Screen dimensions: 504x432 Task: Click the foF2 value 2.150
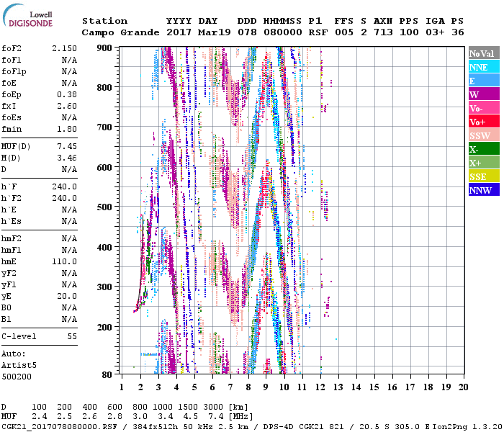coord(64,48)
